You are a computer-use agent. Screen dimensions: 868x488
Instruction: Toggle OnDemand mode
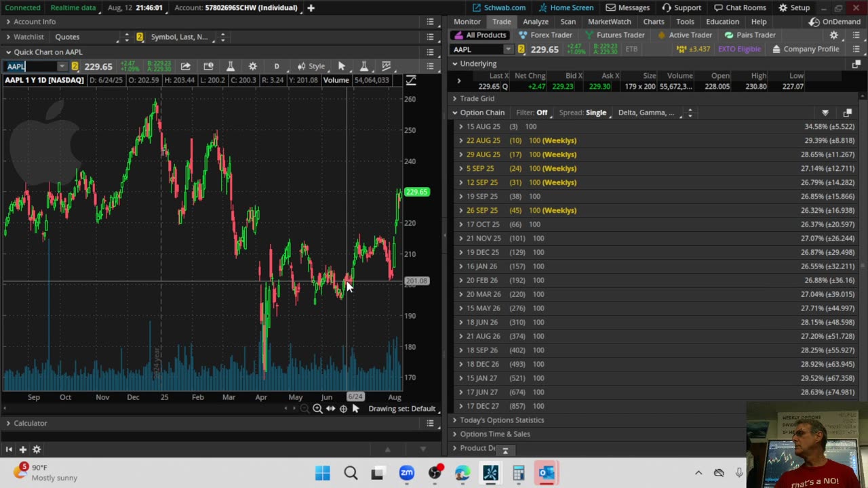(x=835, y=22)
